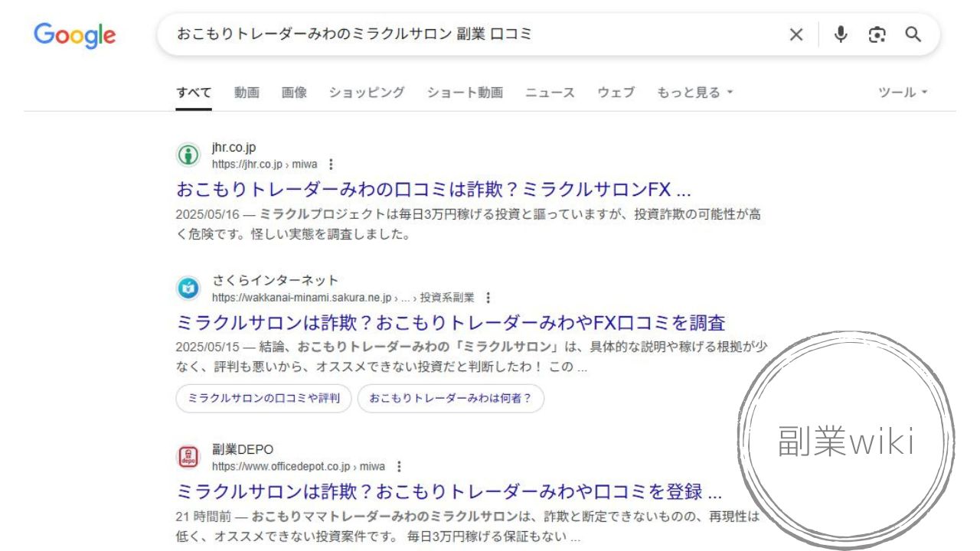Click the さくらインターネット site name

tap(275, 280)
